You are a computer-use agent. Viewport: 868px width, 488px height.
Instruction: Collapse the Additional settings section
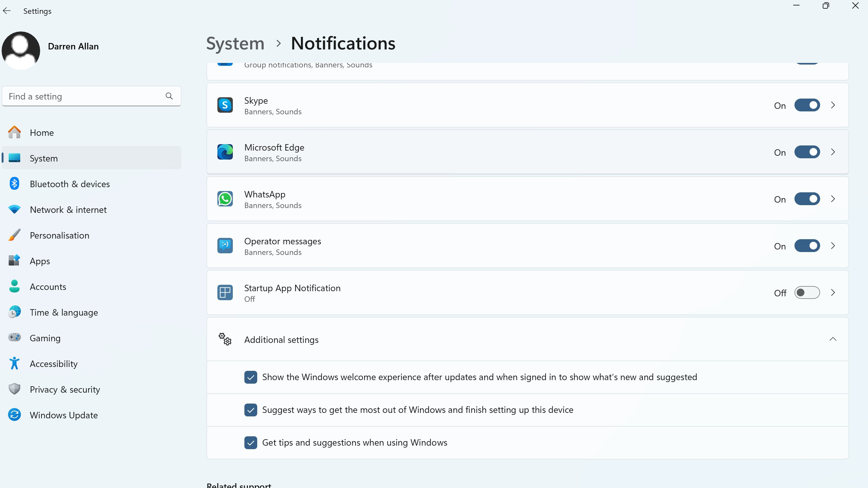pyautogui.click(x=833, y=339)
